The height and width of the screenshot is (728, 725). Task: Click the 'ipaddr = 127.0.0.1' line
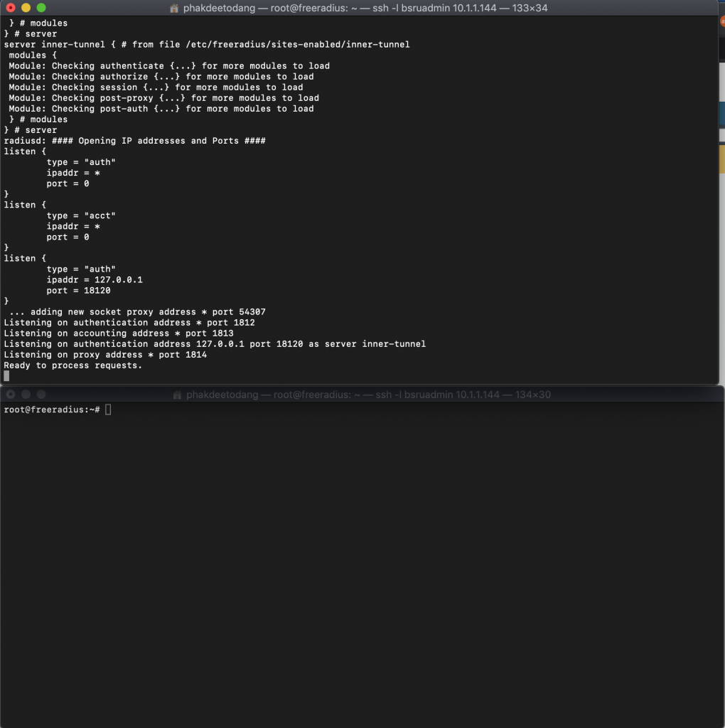coord(95,280)
